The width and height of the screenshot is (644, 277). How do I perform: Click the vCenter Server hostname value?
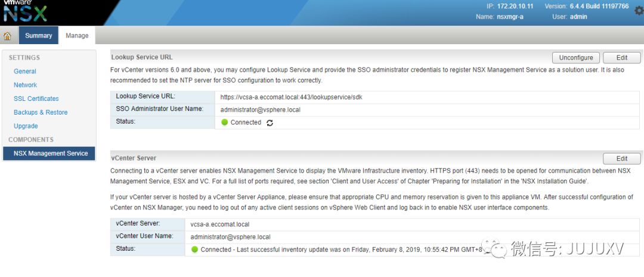[220, 224]
